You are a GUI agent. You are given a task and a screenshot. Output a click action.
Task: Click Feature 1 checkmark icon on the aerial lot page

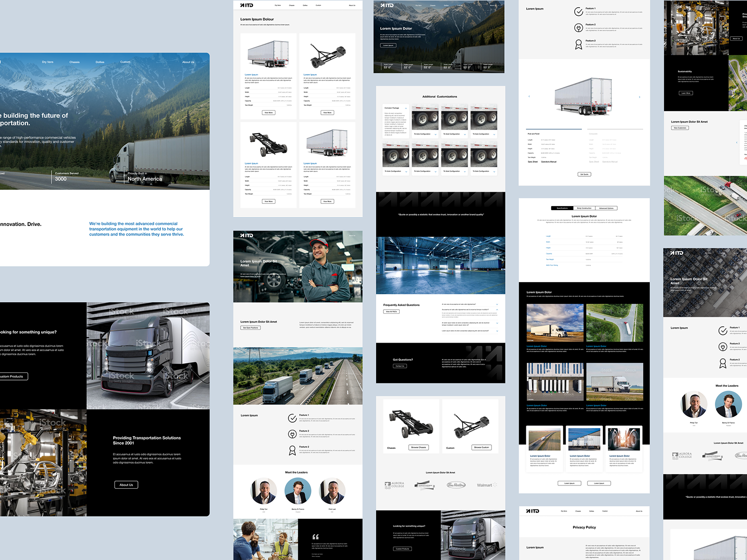(x=723, y=331)
